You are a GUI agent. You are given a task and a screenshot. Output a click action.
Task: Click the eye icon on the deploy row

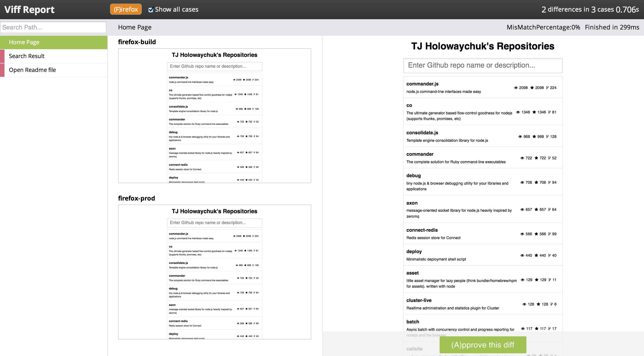click(x=522, y=255)
